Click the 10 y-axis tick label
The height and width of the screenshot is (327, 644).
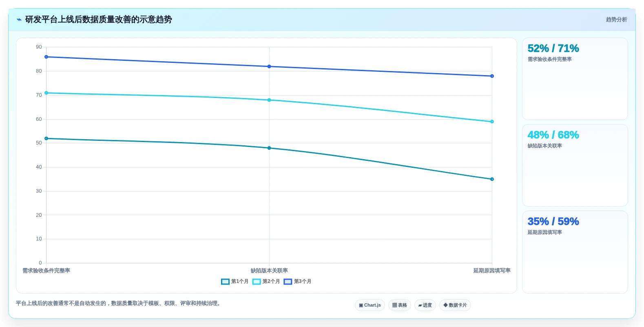(39, 239)
